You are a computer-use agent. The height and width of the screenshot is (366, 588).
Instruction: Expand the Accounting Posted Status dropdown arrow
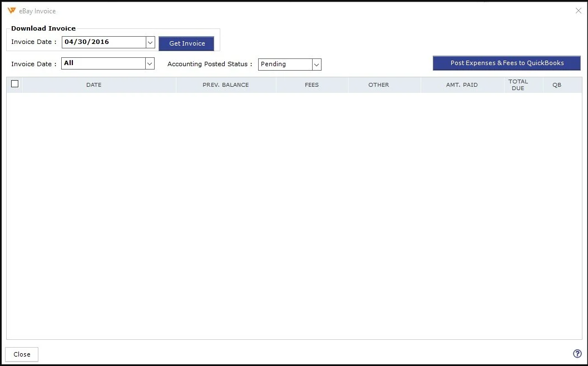pos(317,65)
